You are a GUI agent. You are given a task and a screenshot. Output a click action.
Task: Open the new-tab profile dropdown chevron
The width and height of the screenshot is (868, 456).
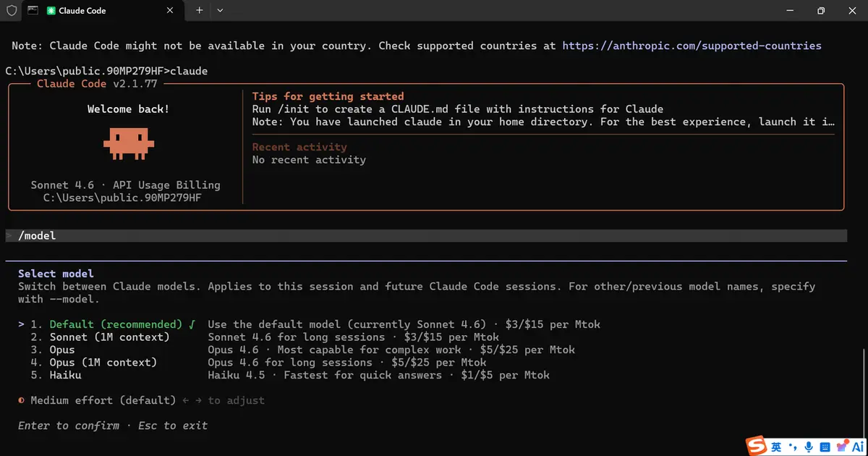tap(220, 11)
